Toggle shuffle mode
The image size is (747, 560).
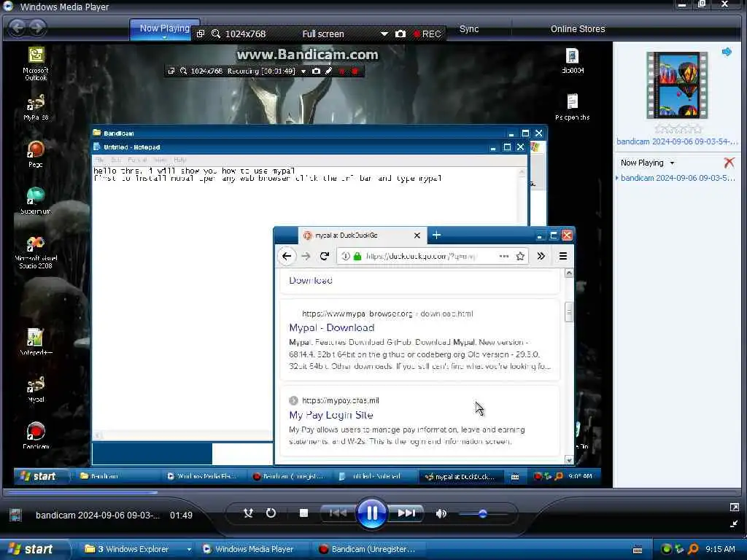pos(248,513)
